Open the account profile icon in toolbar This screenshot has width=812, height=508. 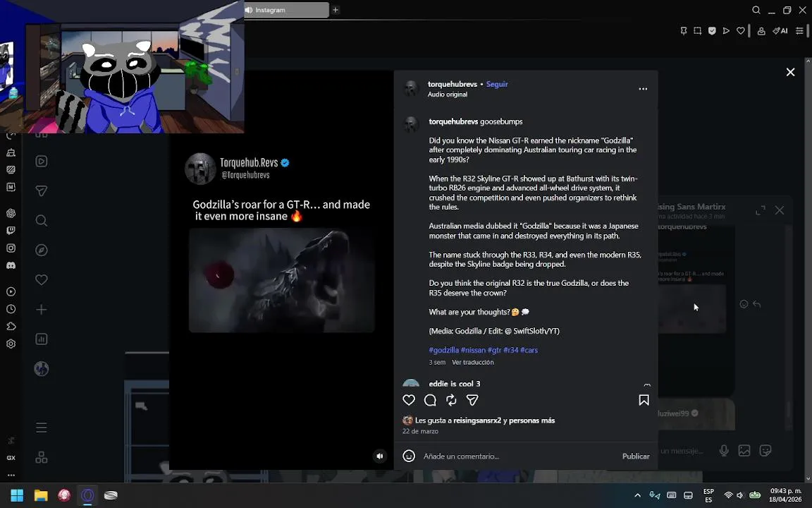point(761,31)
